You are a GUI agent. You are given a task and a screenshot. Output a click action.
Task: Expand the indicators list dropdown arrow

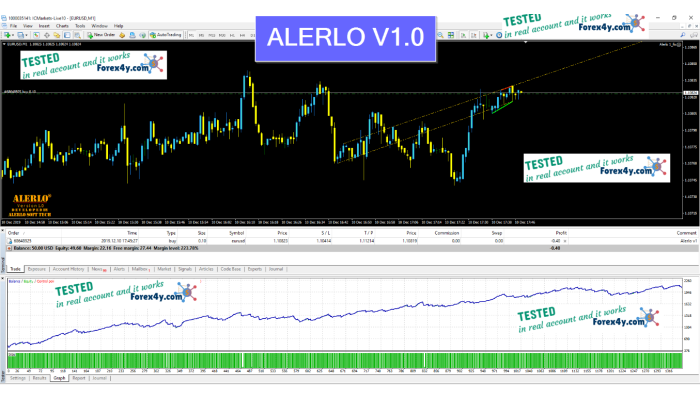(x=492, y=35)
